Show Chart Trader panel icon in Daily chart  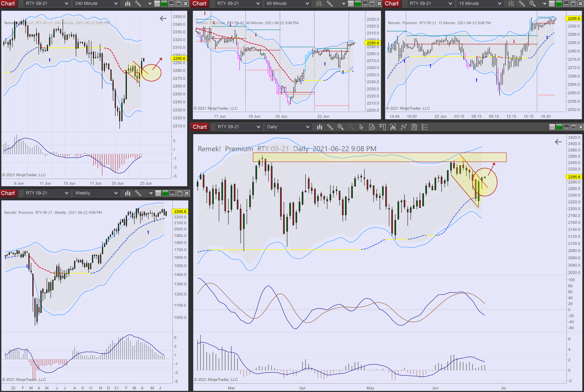(382, 127)
